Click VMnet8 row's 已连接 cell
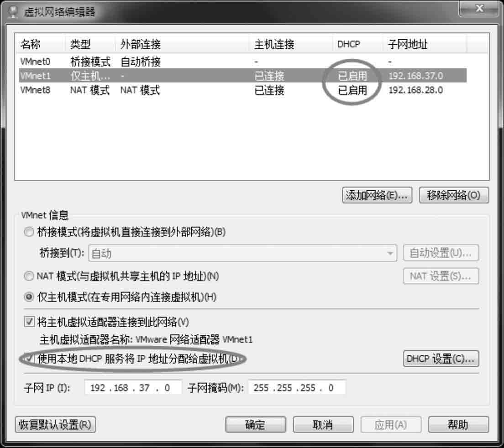This screenshot has width=504, height=448. click(x=269, y=90)
